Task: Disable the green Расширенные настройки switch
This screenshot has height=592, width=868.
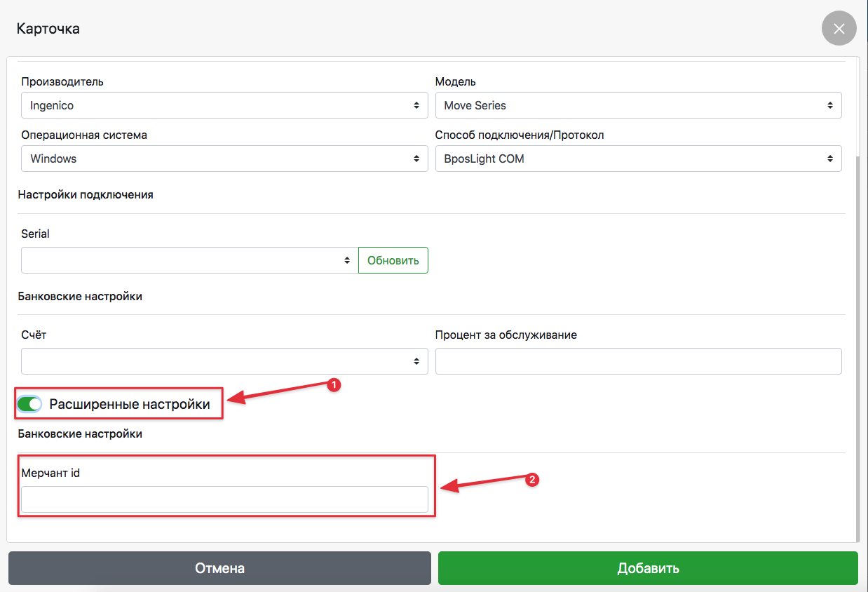Action: pos(29,404)
